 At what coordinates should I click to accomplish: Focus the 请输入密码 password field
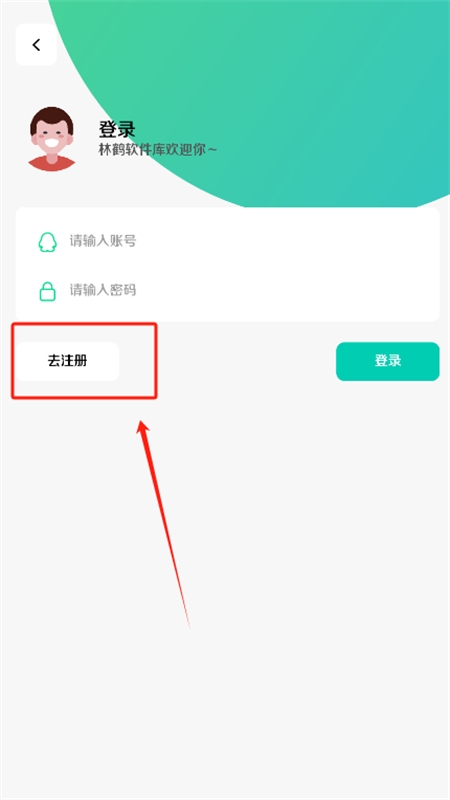[227, 291]
